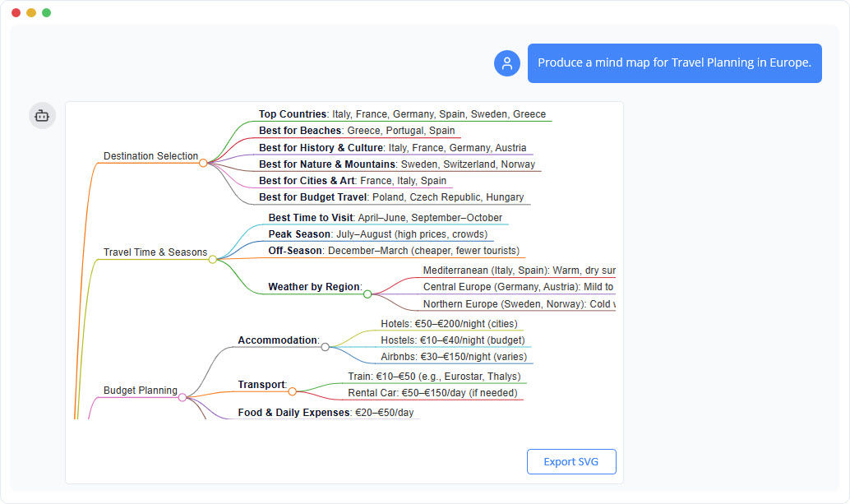Click the Export SVG button
This screenshot has height=504, width=850.
[x=571, y=461]
